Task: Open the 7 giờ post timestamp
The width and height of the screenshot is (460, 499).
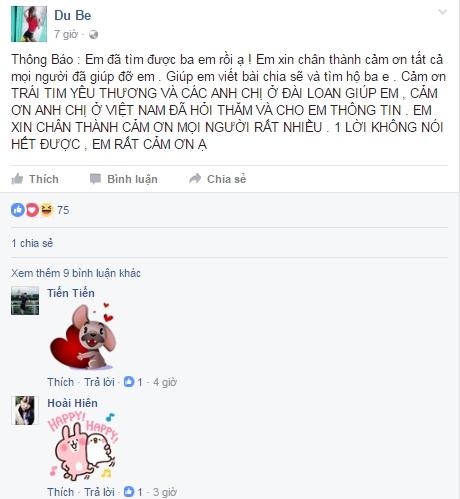Action: click(x=66, y=34)
